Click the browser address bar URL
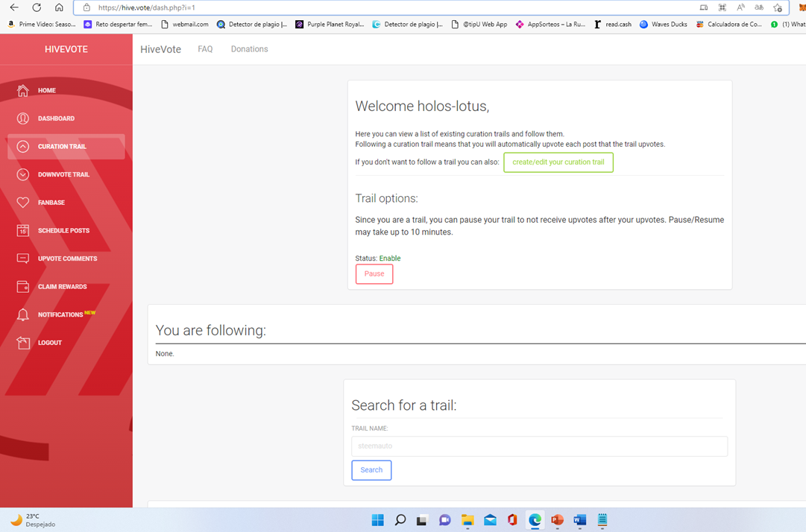Screen dimensions: 806x532 [x=146, y=7]
